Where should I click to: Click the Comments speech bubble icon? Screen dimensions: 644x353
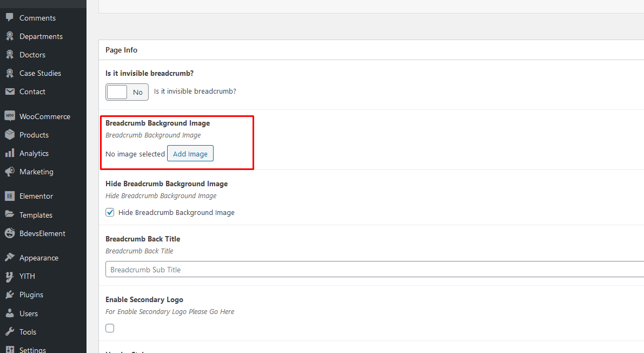click(x=9, y=18)
